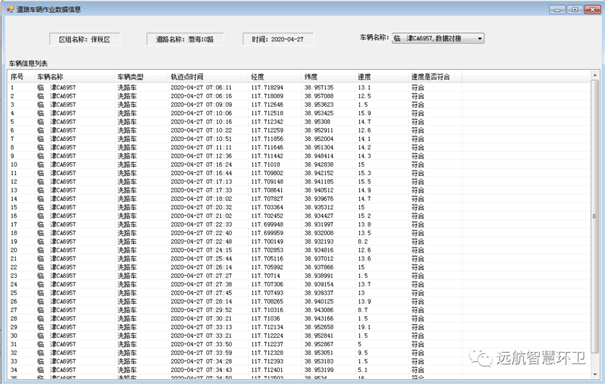Maximize the 道路车辆作业数据信息 window
Image resolution: width=605 pixels, height=384 pixels.
575,10
